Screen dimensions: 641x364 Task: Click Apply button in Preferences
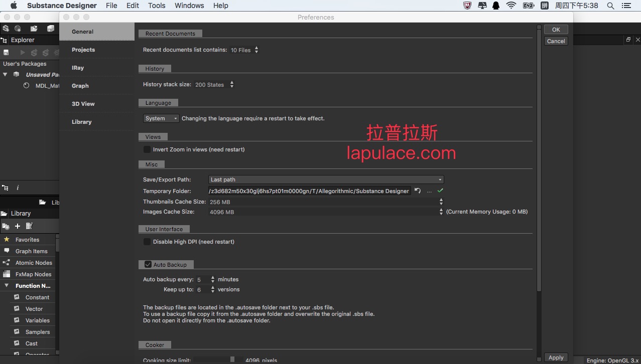tap(556, 357)
